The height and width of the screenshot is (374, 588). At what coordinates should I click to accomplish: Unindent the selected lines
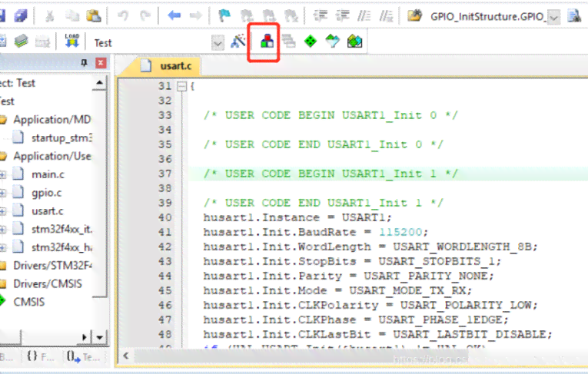coord(342,15)
